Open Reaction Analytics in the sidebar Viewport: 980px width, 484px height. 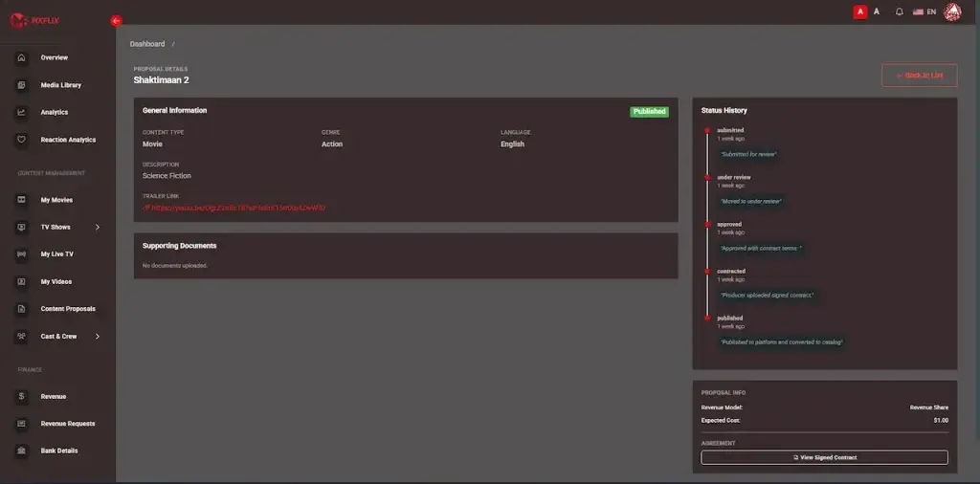[x=68, y=140]
